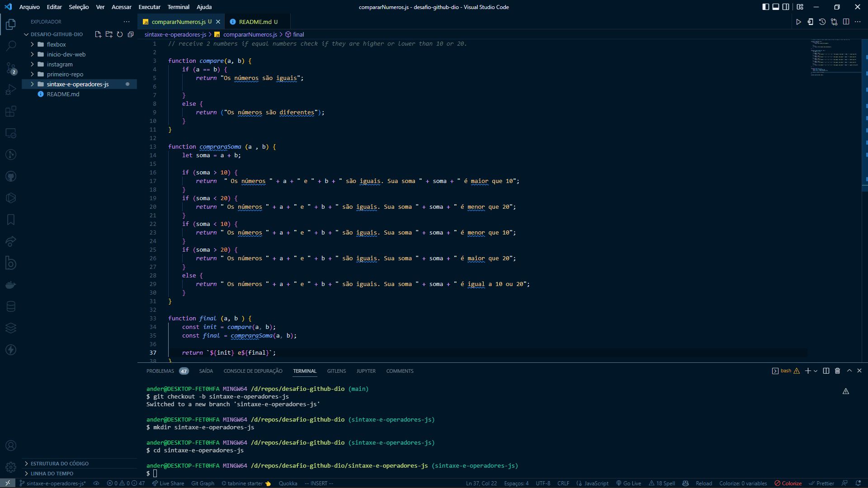Open the Extensions view icon
Viewport: 868px width, 488px height.
pos(11,111)
